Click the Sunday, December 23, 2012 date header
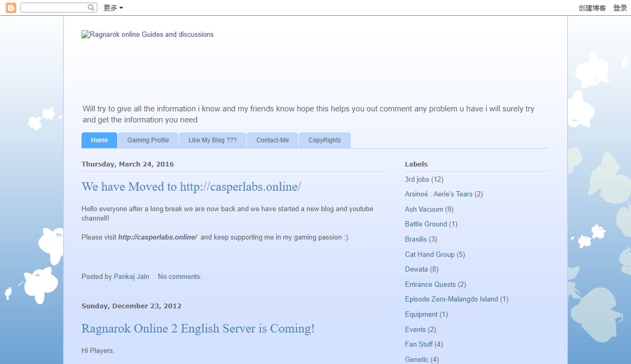 pyautogui.click(x=131, y=306)
